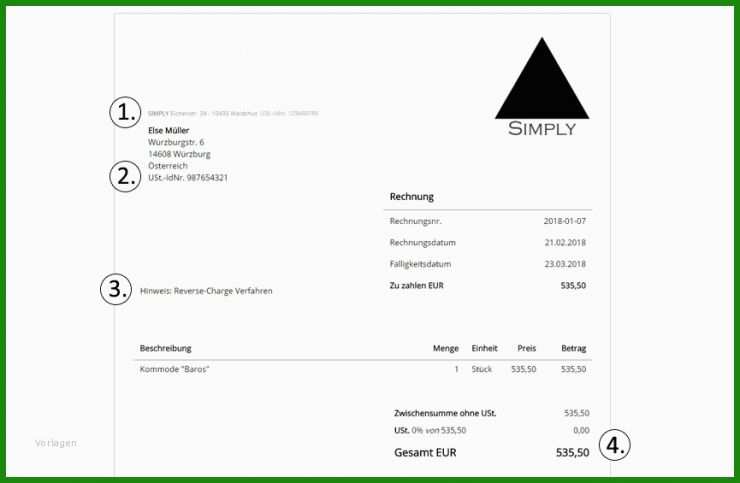740x483 pixels.
Task: Select the "Hinweis: Reverse-Charge Verfahren" note
Action: tap(206, 291)
